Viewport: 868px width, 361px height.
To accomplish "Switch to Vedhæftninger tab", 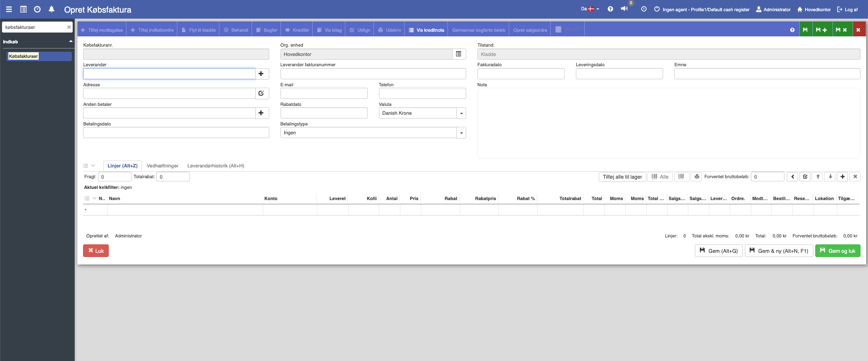I will tap(162, 166).
